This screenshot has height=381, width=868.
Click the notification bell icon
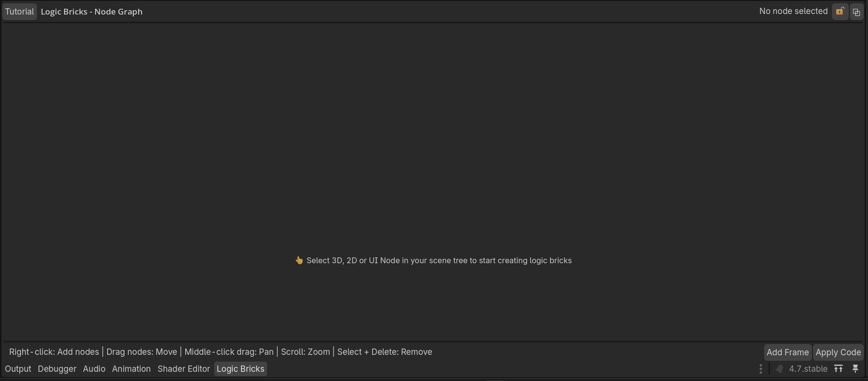[779, 369]
